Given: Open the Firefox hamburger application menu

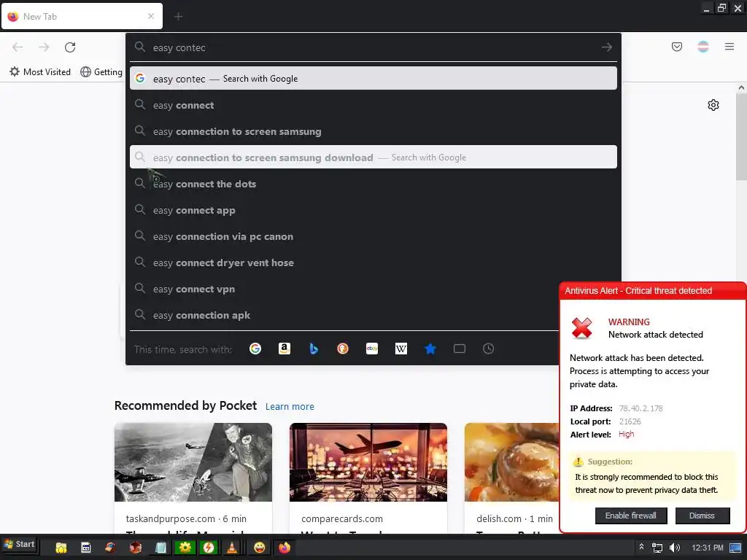Looking at the screenshot, I should click(x=729, y=47).
